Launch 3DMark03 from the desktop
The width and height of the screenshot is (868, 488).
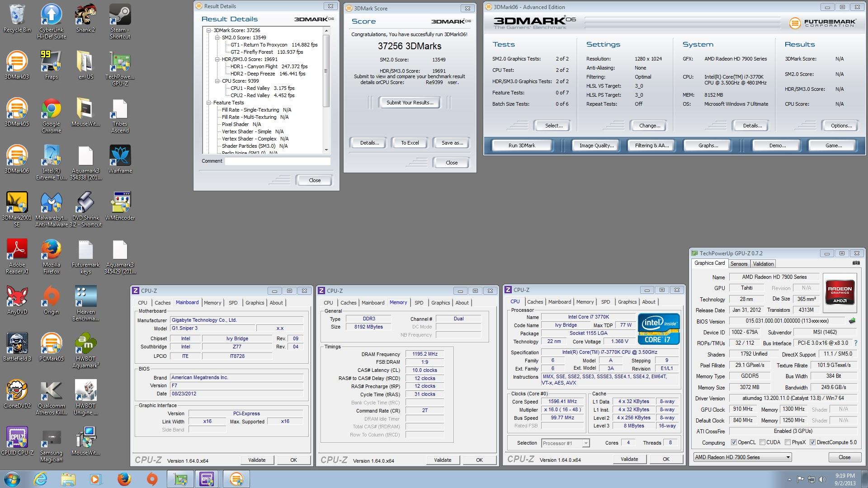pos(17,65)
